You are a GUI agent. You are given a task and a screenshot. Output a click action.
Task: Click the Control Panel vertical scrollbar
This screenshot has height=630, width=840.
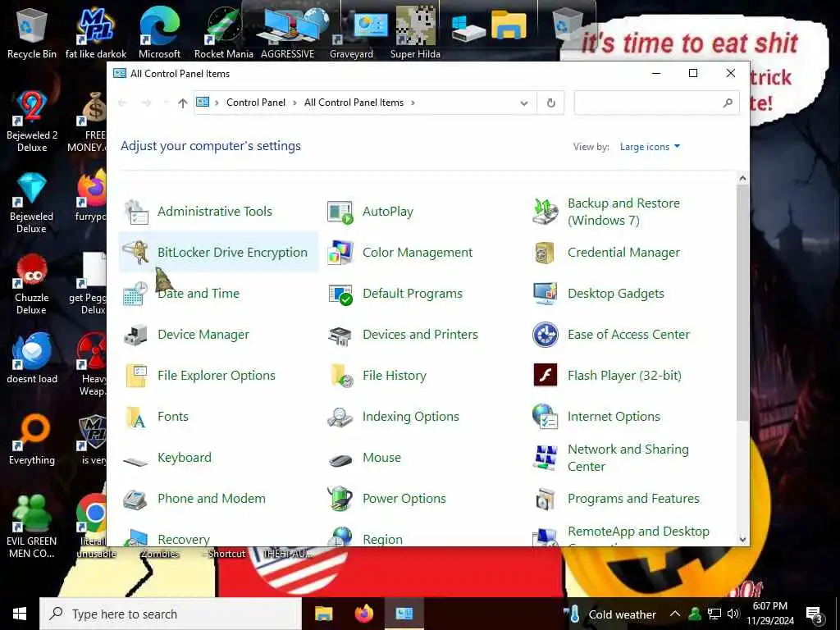pyautogui.click(x=742, y=304)
